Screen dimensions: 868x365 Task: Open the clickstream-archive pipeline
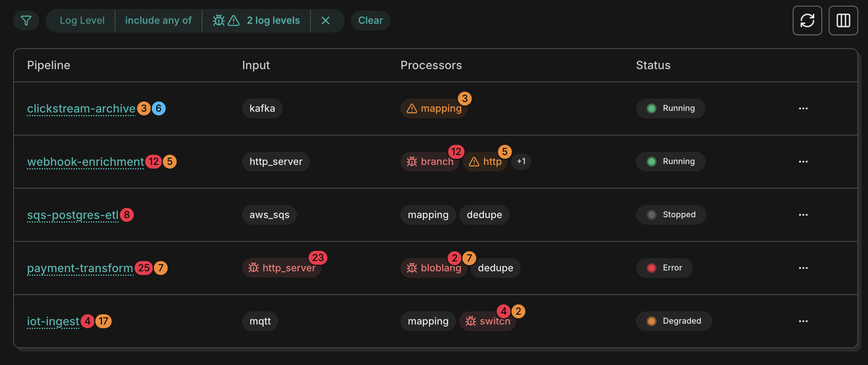coord(81,108)
